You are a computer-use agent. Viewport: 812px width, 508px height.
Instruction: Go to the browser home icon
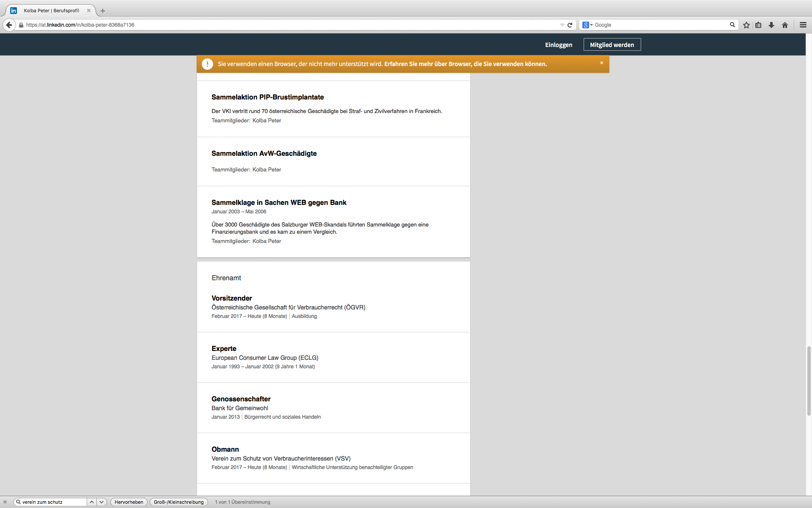pos(785,25)
